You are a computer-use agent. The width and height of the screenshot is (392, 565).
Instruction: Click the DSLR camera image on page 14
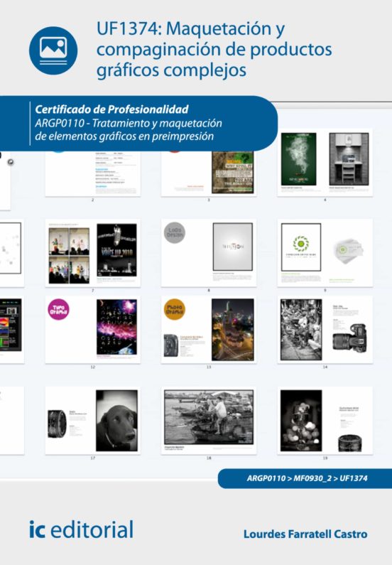(349, 338)
